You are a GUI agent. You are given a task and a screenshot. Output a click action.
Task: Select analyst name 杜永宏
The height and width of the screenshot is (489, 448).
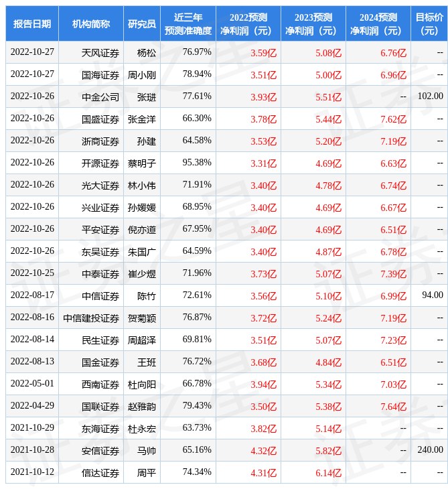[142, 429]
